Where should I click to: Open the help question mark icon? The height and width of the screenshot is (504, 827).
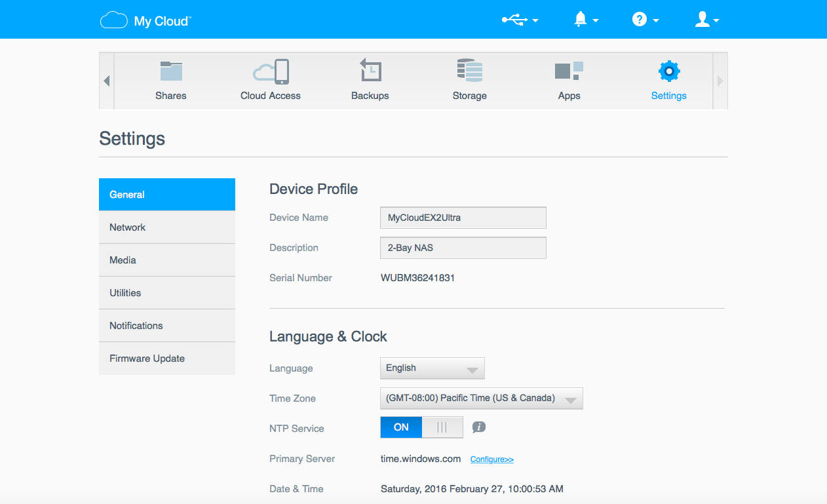click(x=645, y=20)
